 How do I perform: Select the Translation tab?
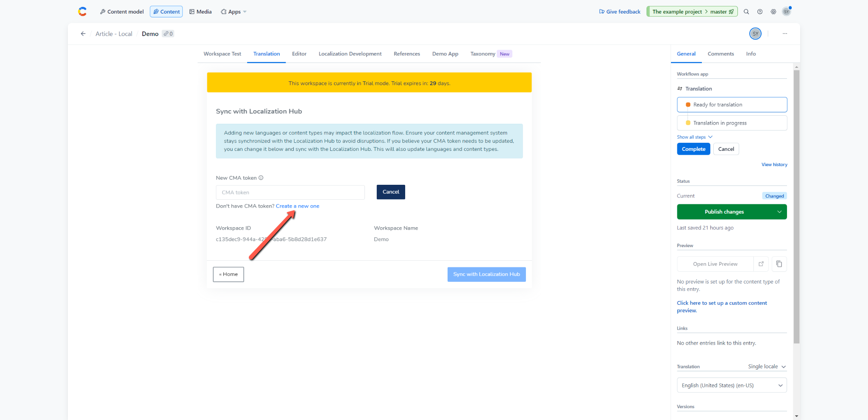267,54
